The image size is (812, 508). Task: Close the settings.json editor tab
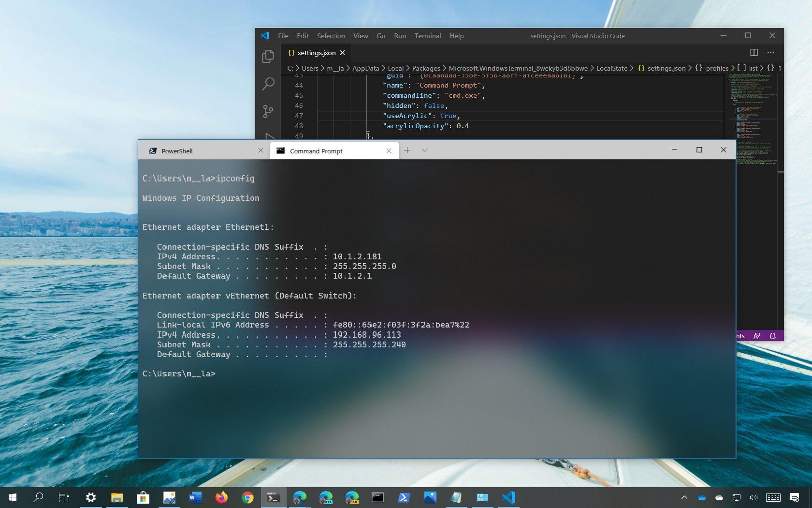click(x=343, y=53)
